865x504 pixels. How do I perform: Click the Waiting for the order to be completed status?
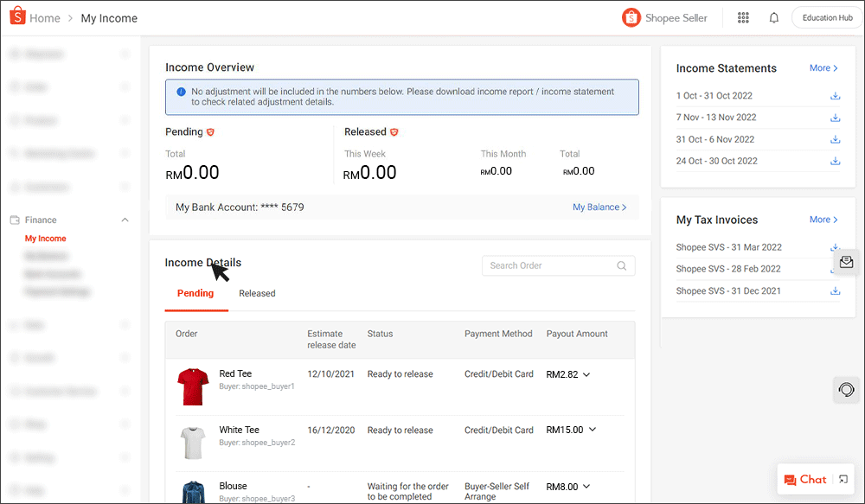[407, 491]
